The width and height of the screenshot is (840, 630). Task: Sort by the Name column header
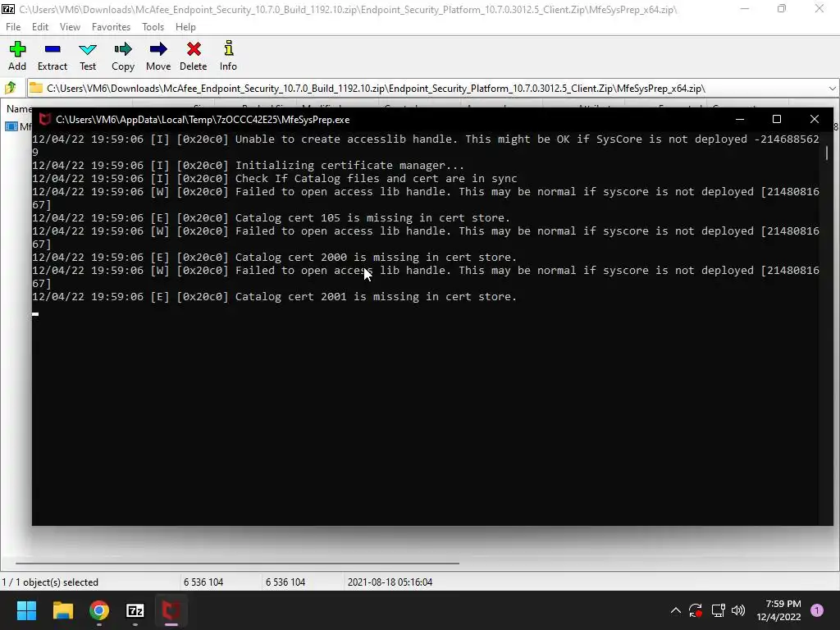pyautogui.click(x=18, y=109)
